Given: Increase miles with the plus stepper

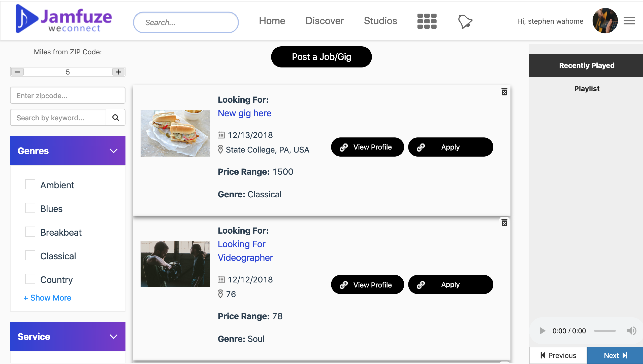Looking at the screenshot, I should [118, 72].
